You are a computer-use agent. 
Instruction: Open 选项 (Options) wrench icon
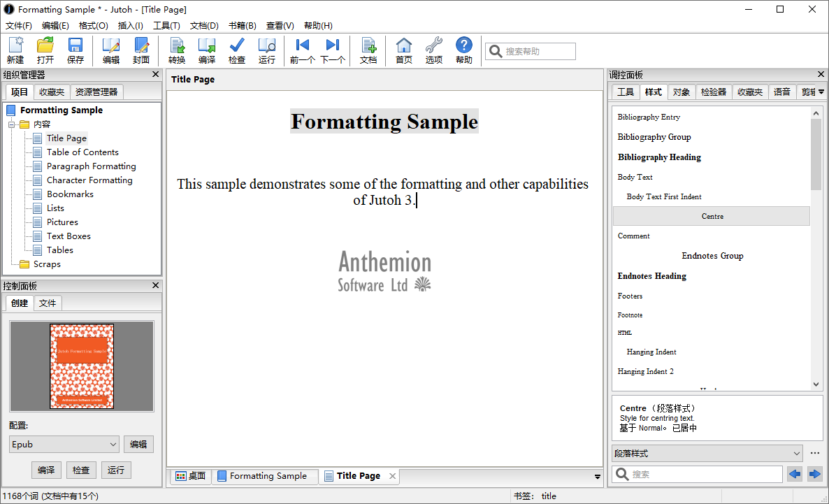434,50
